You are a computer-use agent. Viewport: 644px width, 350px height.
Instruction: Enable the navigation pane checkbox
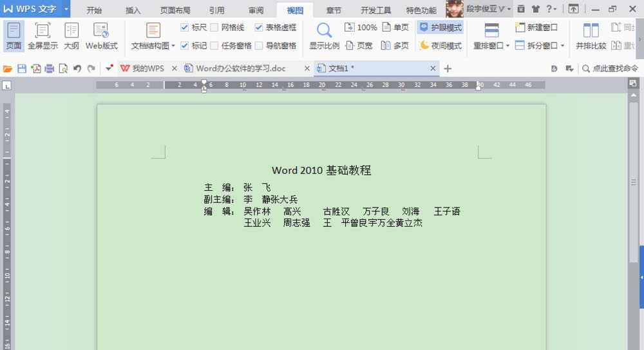(258, 46)
